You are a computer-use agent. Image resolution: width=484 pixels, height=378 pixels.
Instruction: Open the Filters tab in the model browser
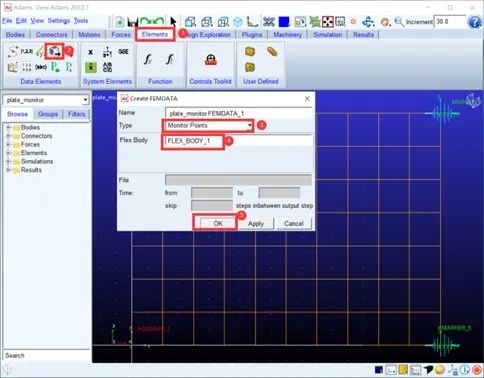pos(76,114)
